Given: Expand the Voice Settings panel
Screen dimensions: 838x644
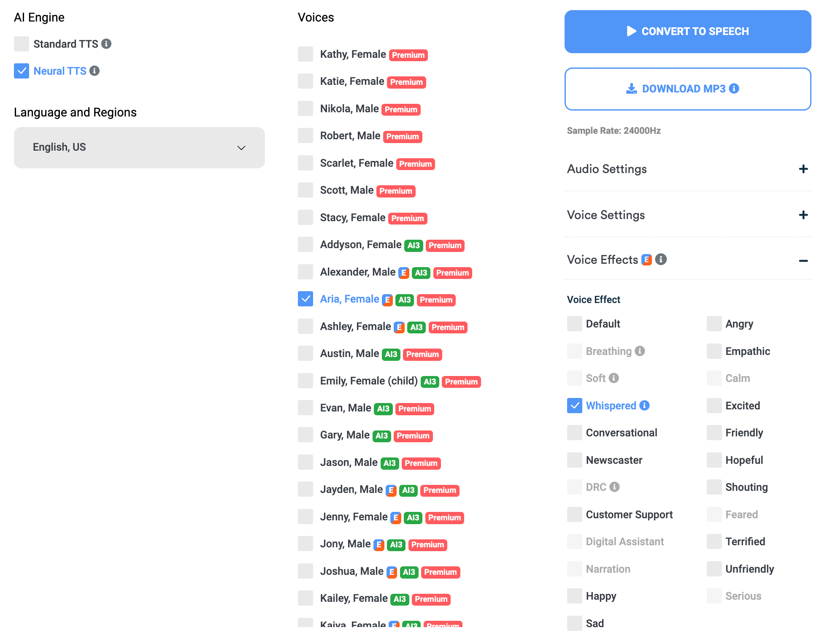Looking at the screenshot, I should click(x=803, y=215).
